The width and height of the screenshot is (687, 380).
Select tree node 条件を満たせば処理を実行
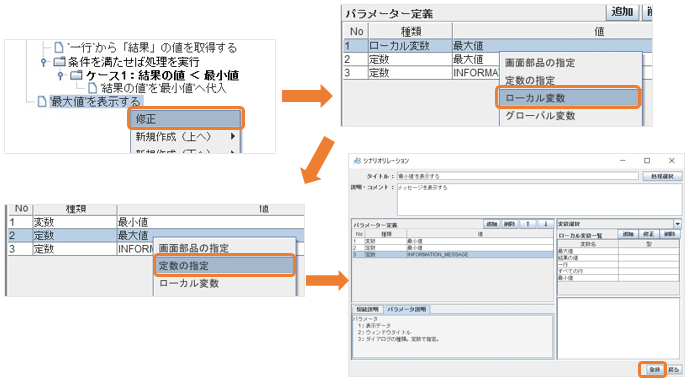(x=134, y=61)
